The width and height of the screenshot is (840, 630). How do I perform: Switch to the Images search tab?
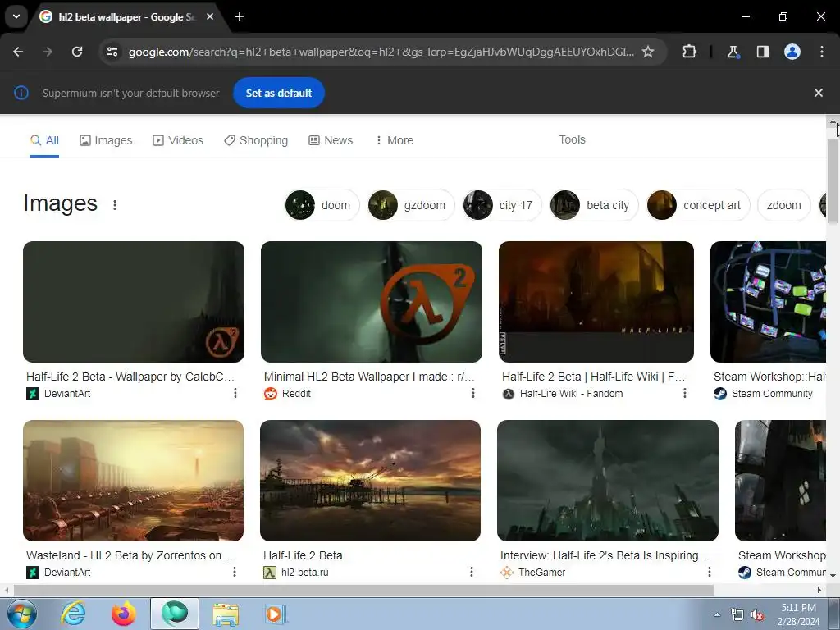[x=106, y=140]
